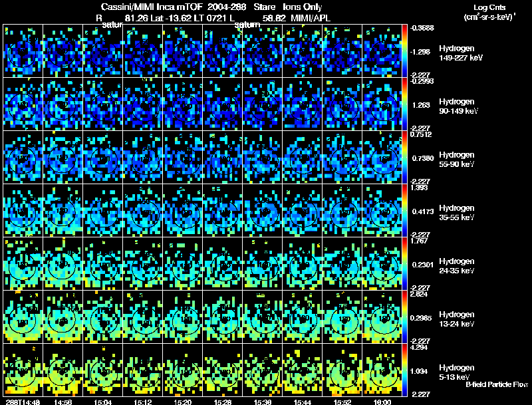Select the 13-24 keV image panel at 16:00
This screenshot has height=405, width=532.
point(382,317)
